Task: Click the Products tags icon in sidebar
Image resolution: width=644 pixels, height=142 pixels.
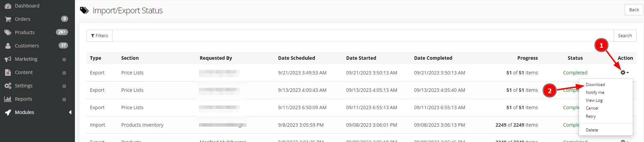Action: (8, 32)
